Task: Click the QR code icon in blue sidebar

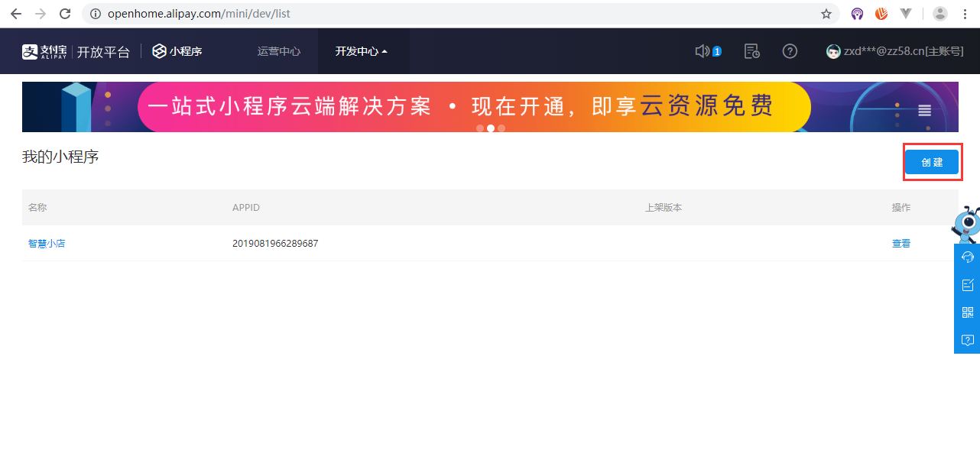Action: pos(967,312)
